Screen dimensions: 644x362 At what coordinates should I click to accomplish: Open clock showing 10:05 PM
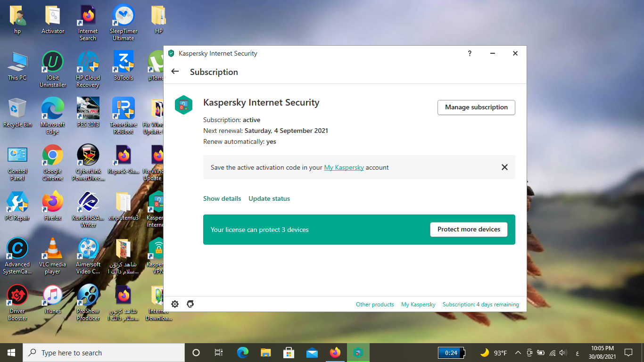click(603, 353)
